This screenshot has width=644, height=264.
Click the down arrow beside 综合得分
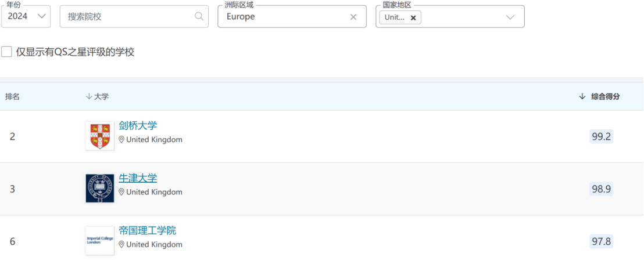[582, 96]
